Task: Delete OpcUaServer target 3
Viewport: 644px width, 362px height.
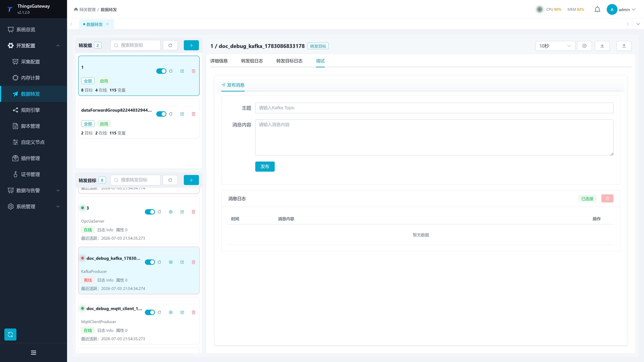Action: point(194,212)
